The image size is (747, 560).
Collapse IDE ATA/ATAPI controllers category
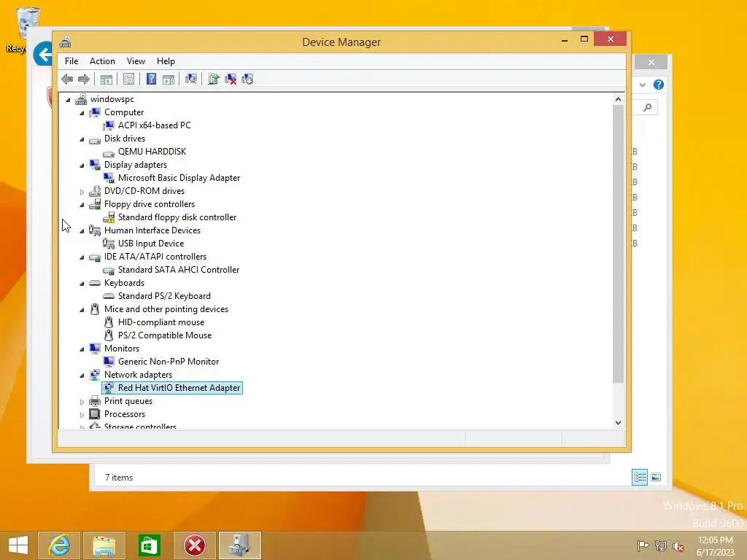[82, 257]
